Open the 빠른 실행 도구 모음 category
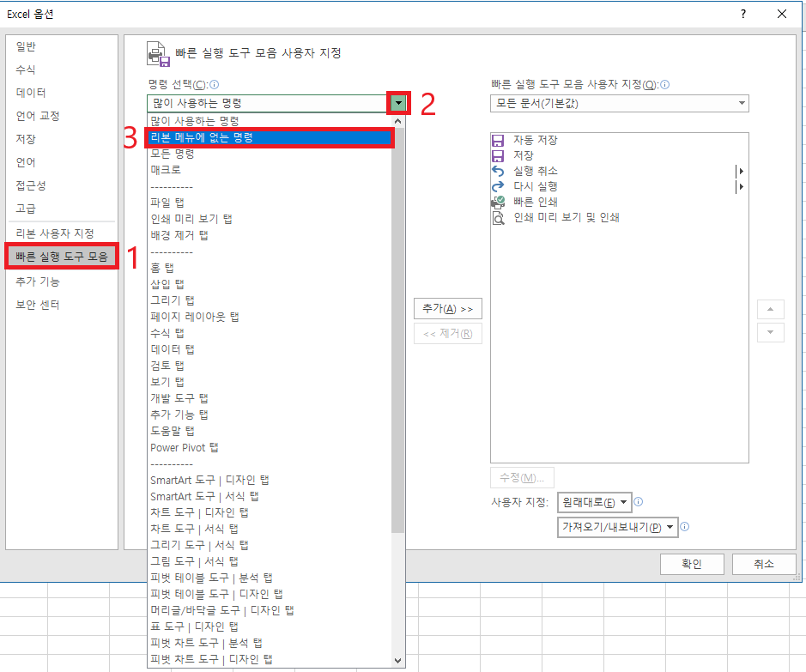This screenshot has width=806, height=672. pyautogui.click(x=62, y=257)
